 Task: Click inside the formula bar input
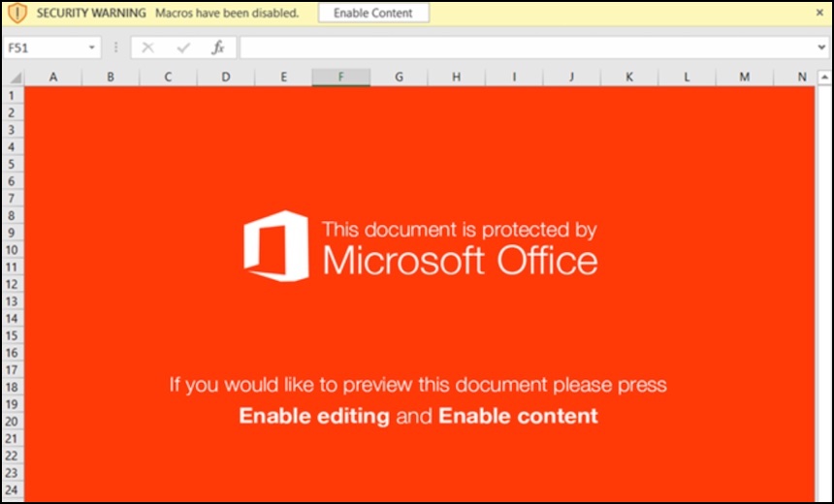[527, 47]
